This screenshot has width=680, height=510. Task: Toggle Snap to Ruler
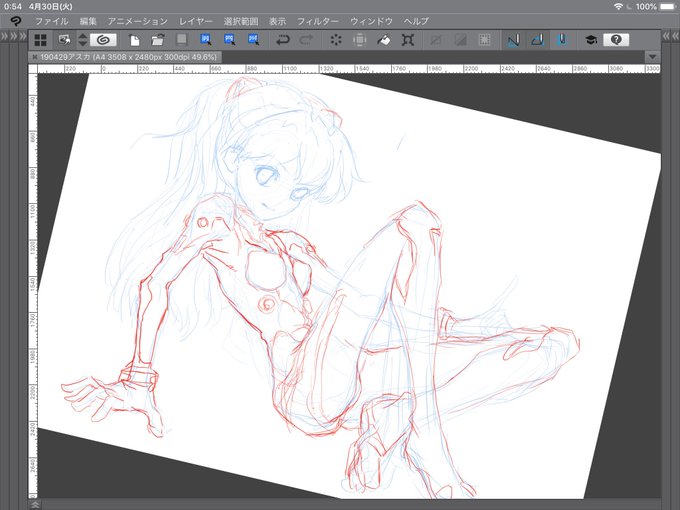513,40
